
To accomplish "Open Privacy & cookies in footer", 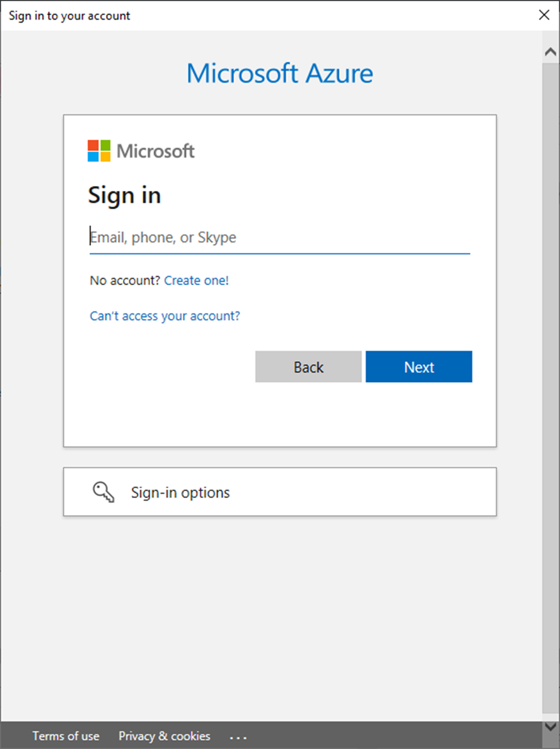I will point(165,736).
